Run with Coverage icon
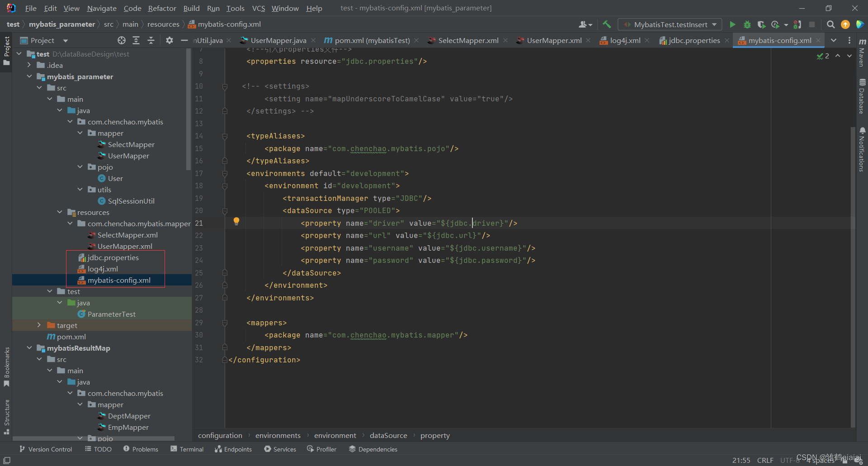Viewport: 868px width, 466px height. coord(761,24)
